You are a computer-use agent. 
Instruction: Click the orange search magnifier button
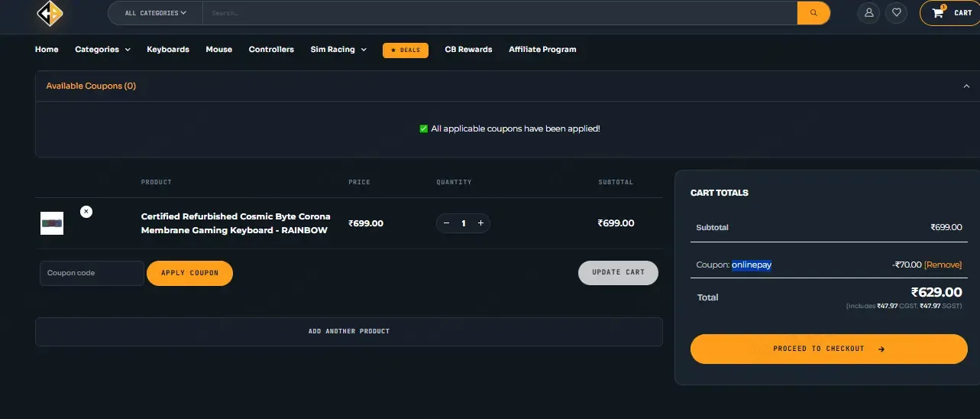813,13
